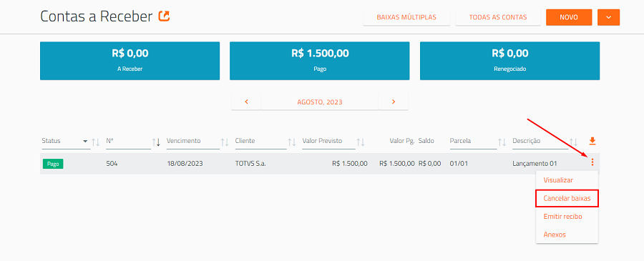Screen dimensions: 644x261
Task: Click the BAIXAS MÚLTIPLAS button
Action: (x=406, y=17)
